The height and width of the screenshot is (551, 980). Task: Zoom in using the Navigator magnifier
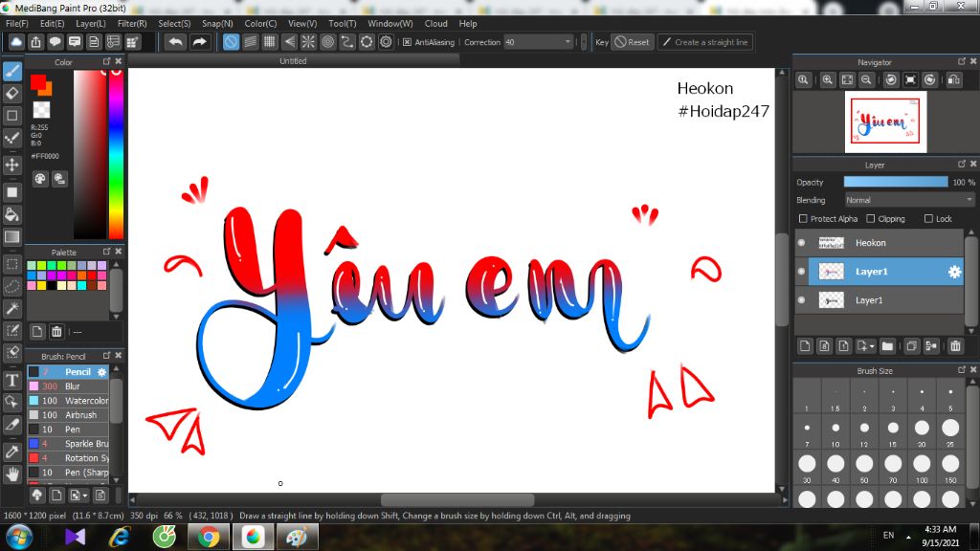tap(828, 80)
